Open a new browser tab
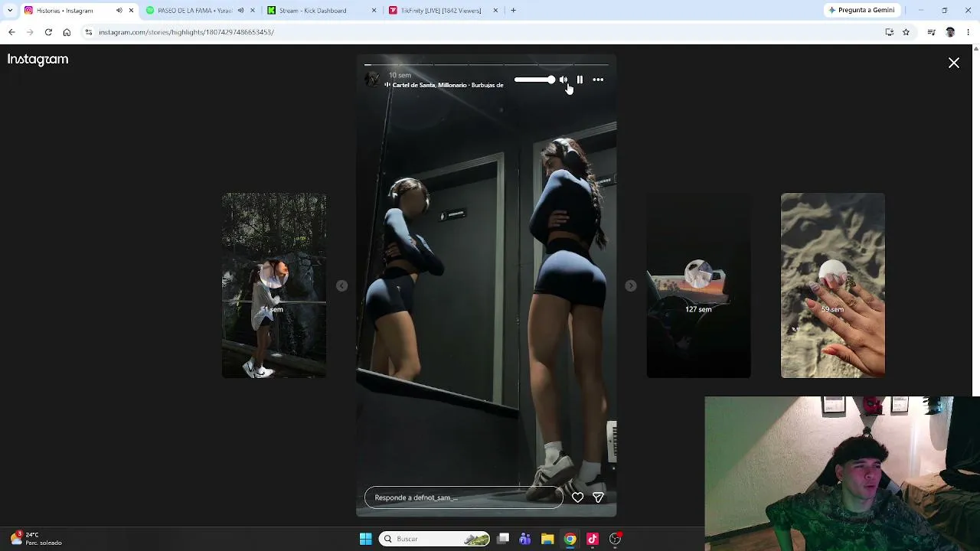Image resolution: width=980 pixels, height=551 pixels. coord(513,11)
